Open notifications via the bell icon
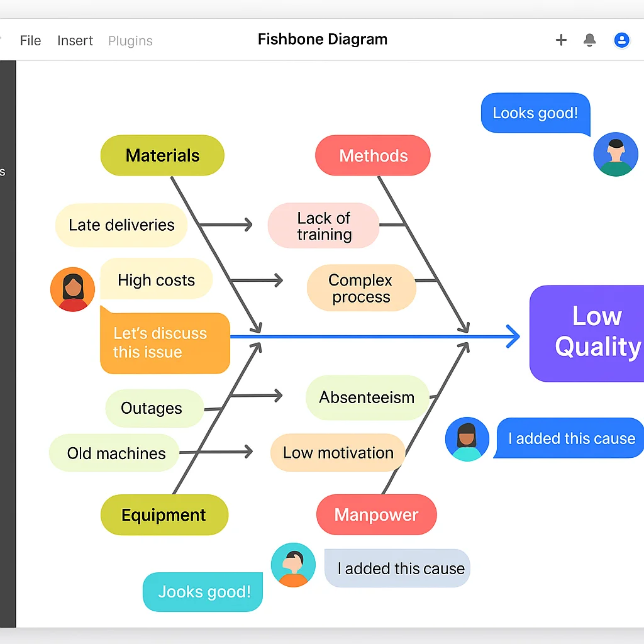Viewport: 644px width, 644px height. (x=589, y=40)
